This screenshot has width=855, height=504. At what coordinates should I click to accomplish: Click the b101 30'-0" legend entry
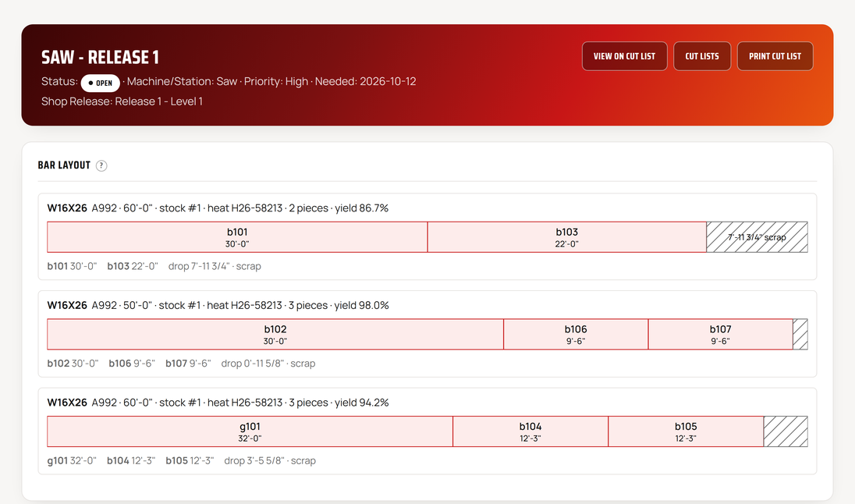[x=72, y=266]
